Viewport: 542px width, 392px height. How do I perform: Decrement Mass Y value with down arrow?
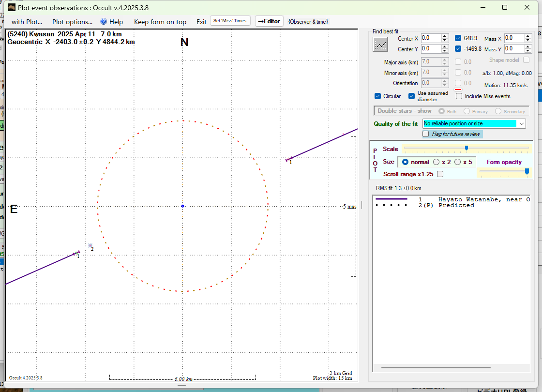pos(528,51)
